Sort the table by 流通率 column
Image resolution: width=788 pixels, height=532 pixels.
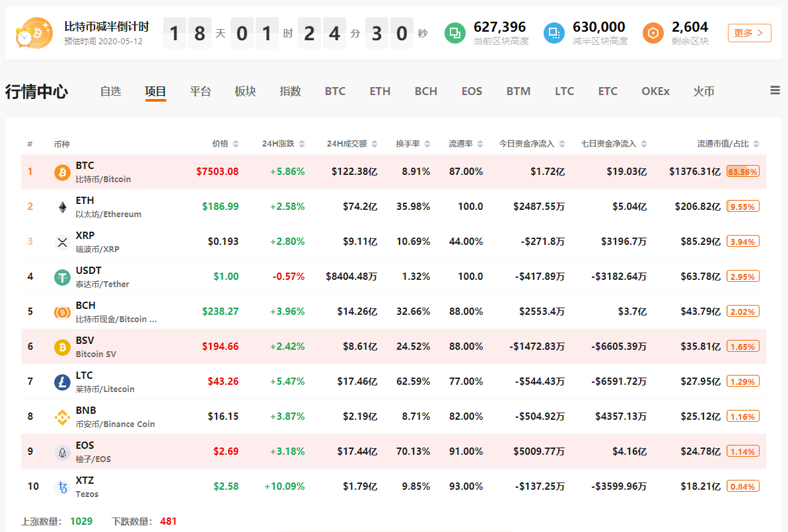[466, 144]
